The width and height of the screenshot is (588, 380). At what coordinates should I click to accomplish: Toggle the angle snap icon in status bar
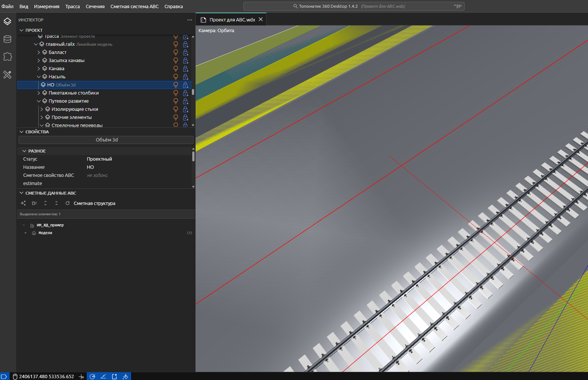(x=103, y=376)
